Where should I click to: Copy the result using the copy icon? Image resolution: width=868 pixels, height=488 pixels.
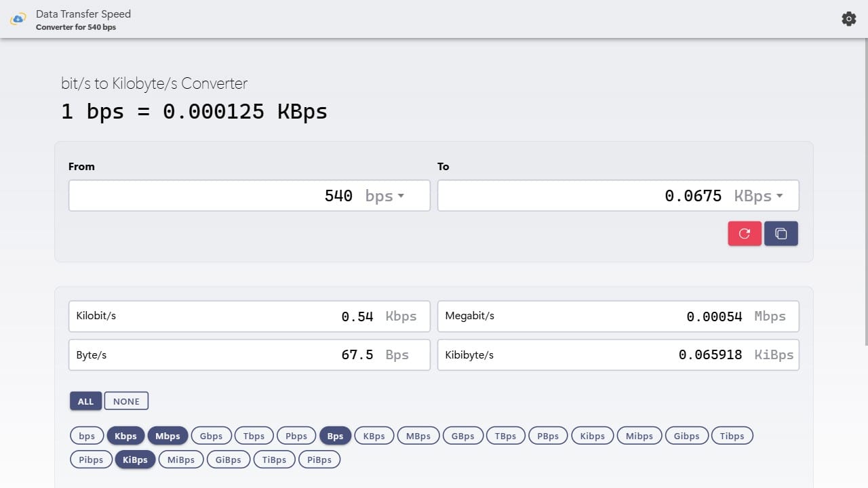pyautogui.click(x=781, y=233)
